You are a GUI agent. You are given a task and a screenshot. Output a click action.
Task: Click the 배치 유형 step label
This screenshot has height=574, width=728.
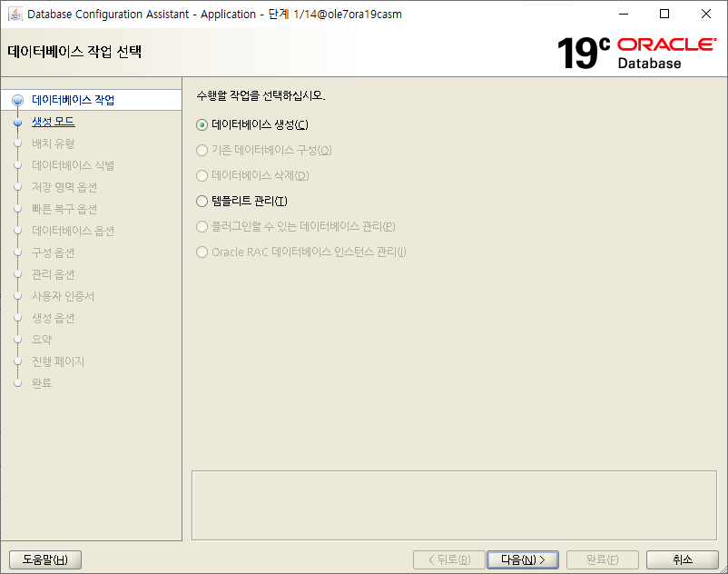click(x=53, y=143)
